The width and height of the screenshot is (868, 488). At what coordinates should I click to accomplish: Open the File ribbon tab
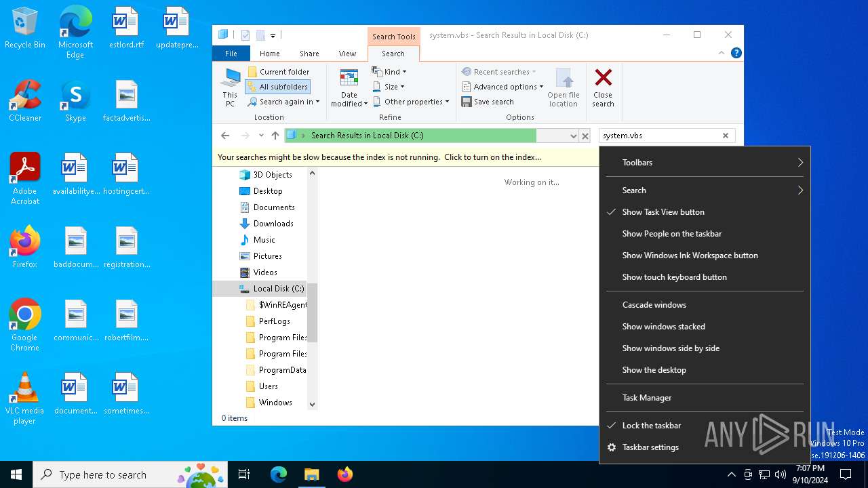231,54
